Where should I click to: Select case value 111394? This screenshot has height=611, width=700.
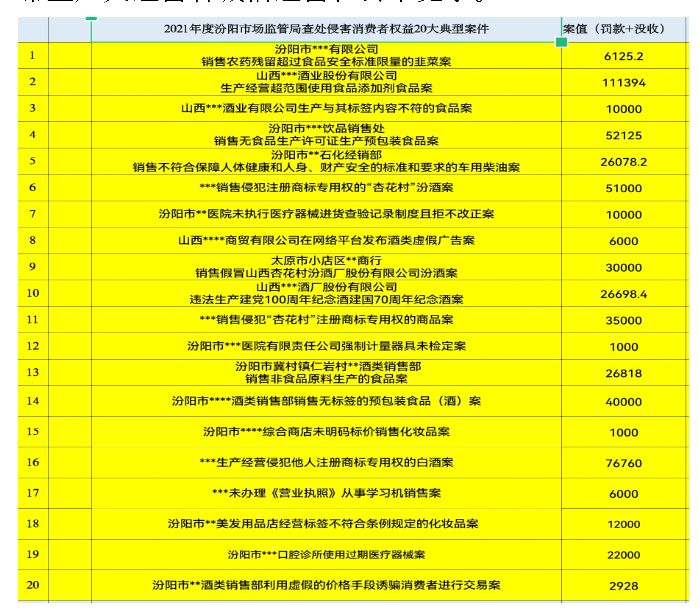click(x=623, y=82)
